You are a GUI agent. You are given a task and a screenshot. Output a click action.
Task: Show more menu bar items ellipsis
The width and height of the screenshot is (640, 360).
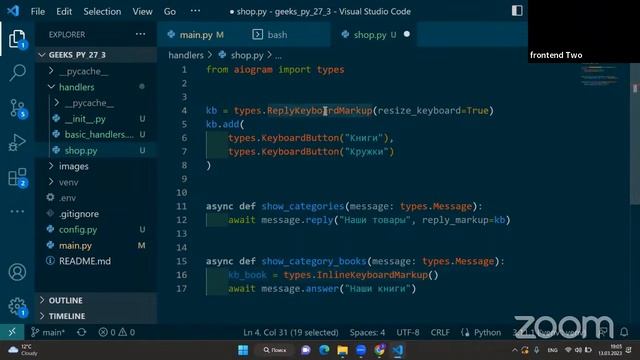click(196, 11)
